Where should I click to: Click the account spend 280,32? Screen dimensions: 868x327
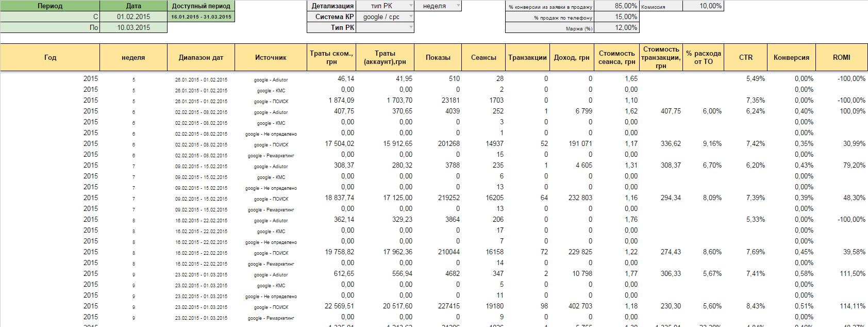(402, 165)
